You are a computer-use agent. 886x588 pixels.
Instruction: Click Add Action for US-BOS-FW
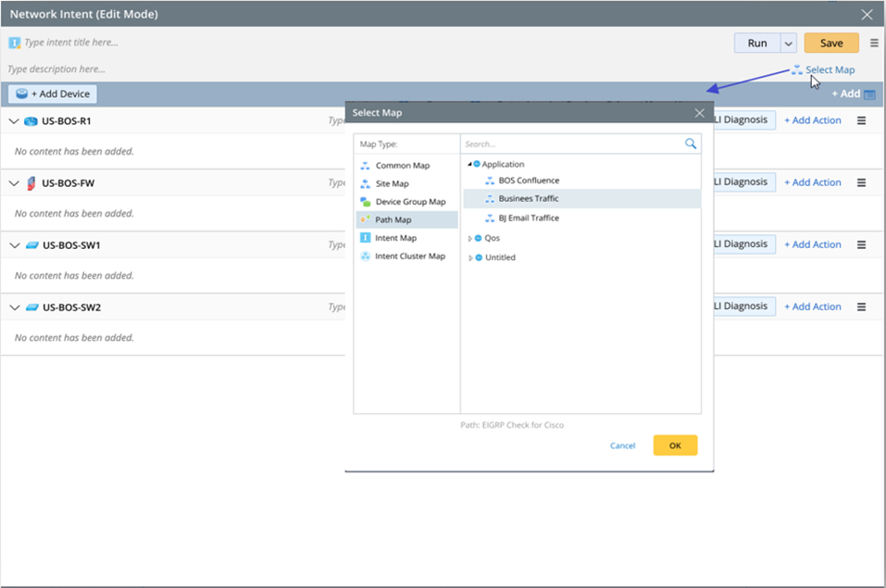(x=813, y=182)
